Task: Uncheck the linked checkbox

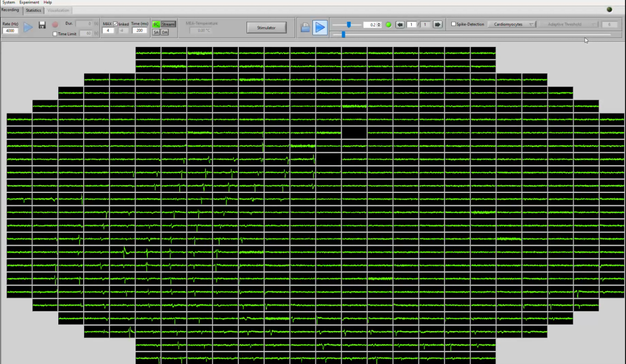Action: coord(115,24)
